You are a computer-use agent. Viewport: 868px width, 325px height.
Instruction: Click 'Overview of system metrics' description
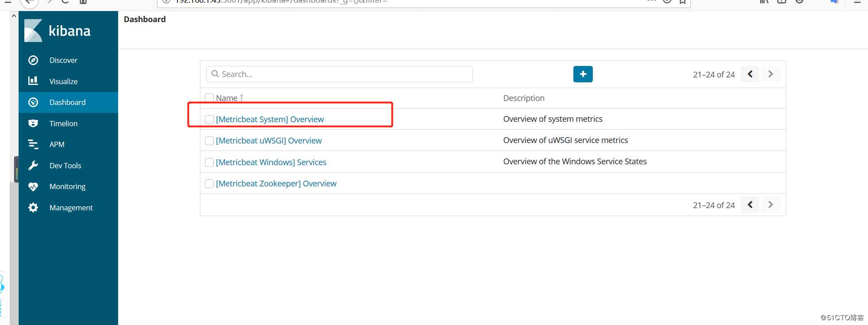tap(553, 119)
